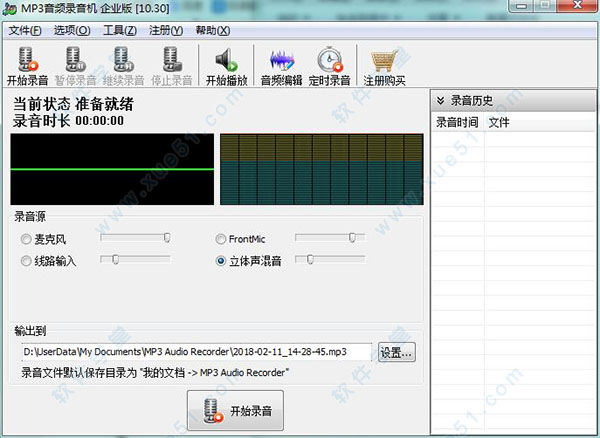
Task: Collapse the 录音历史 panel chevron
Action: tap(440, 101)
